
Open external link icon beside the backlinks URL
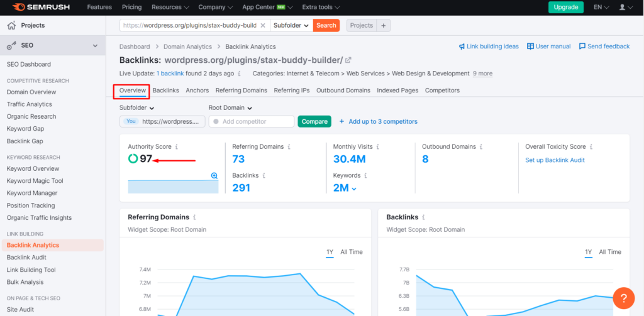pyautogui.click(x=348, y=60)
